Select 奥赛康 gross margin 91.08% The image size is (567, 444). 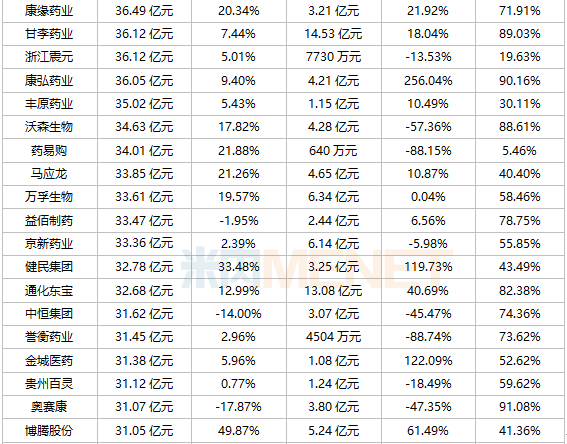point(520,407)
